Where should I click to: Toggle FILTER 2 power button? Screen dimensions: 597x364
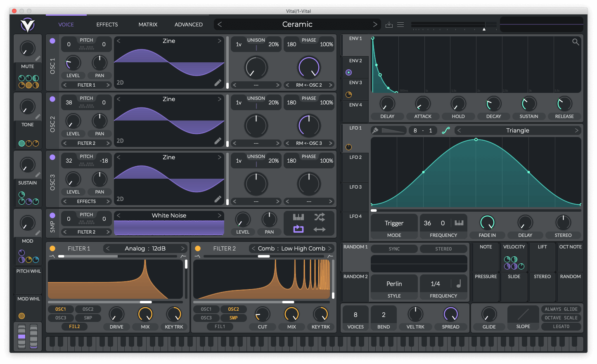(x=198, y=248)
